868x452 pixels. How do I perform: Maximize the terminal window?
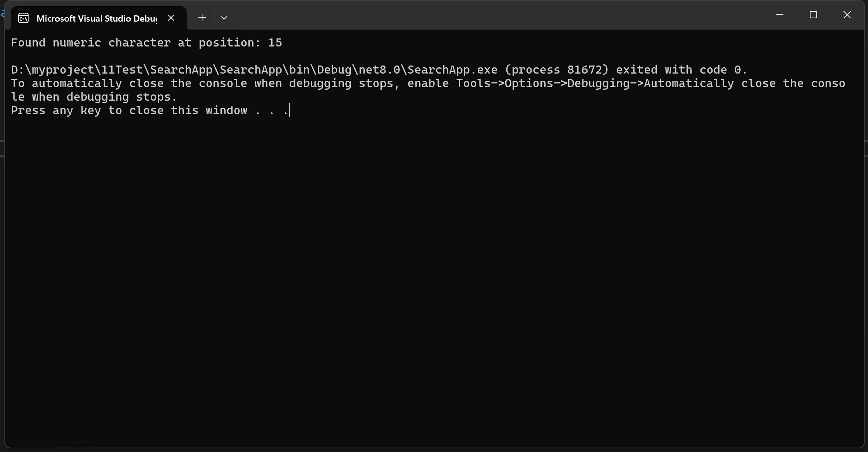[813, 15]
